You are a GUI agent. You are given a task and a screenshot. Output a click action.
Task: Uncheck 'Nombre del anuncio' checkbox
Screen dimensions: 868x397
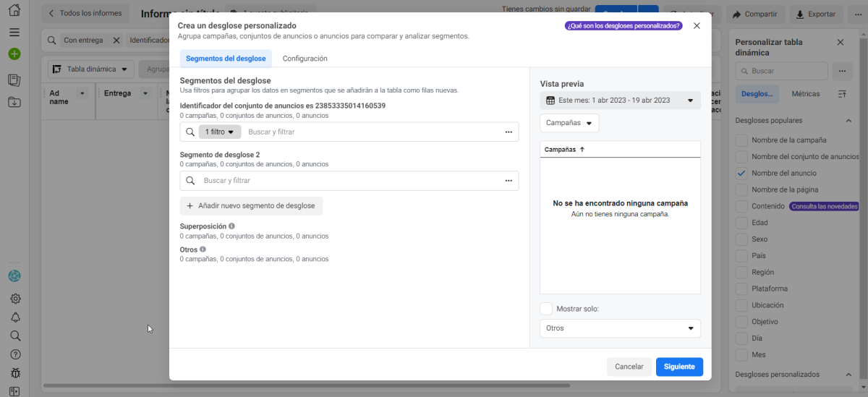pos(741,174)
